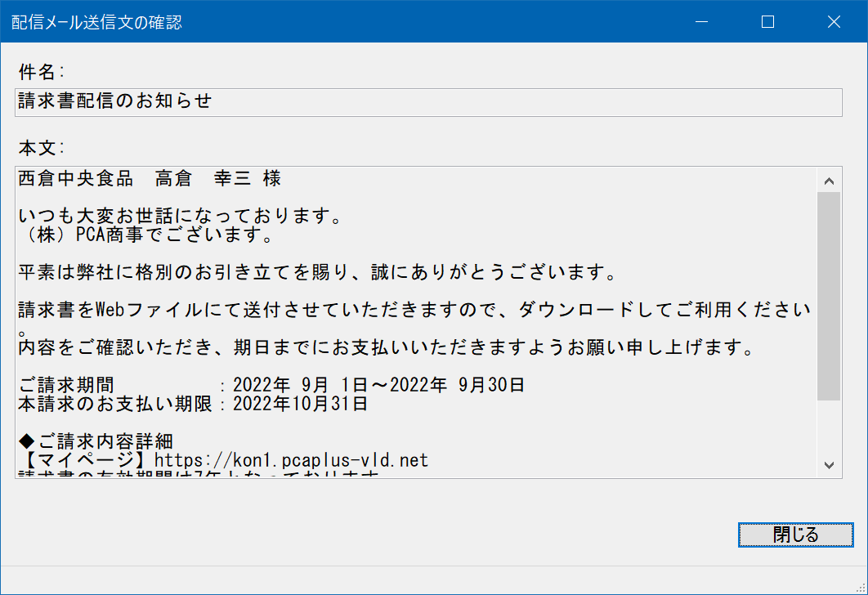Click the 請求書をWebファイル sentence in body
The width and height of the screenshot is (868, 595).
pyautogui.click(x=414, y=310)
